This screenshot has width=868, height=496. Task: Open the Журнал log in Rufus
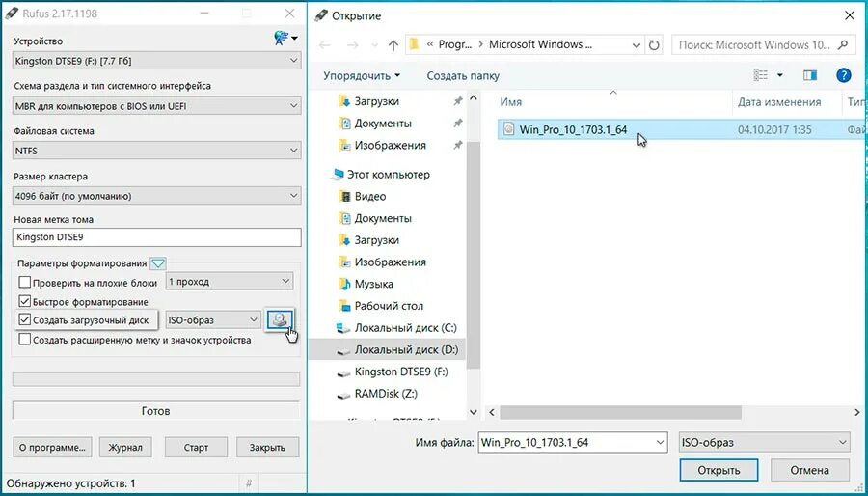pos(125,448)
